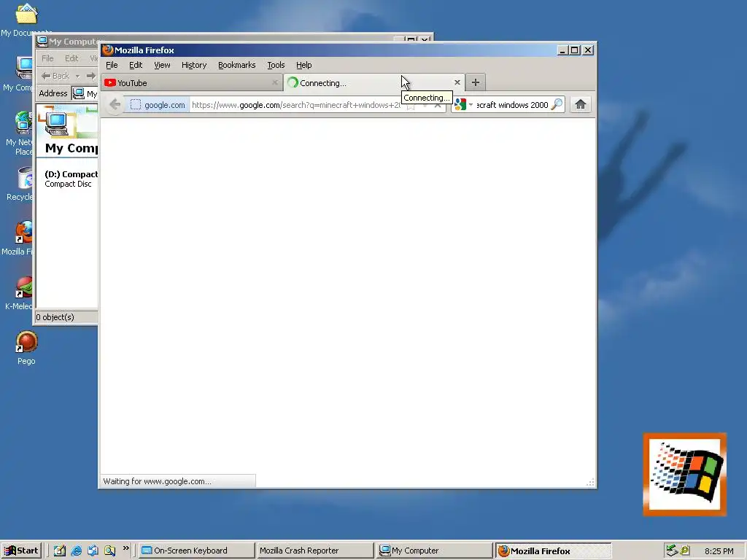747x560 pixels.
Task: Switch to On-Screen Keyboard taskbar button
Action: coord(196,551)
